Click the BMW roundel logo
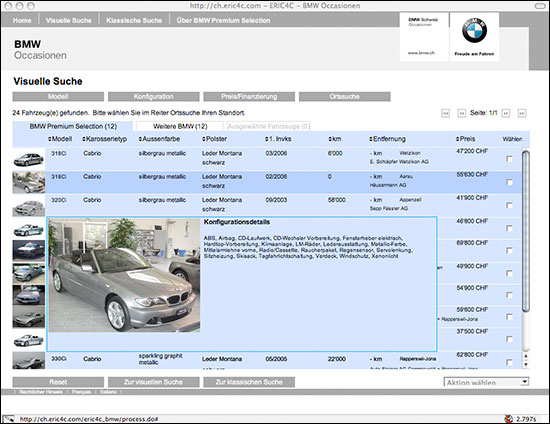Image resolution: width=550 pixels, height=424 pixels. 474,31
